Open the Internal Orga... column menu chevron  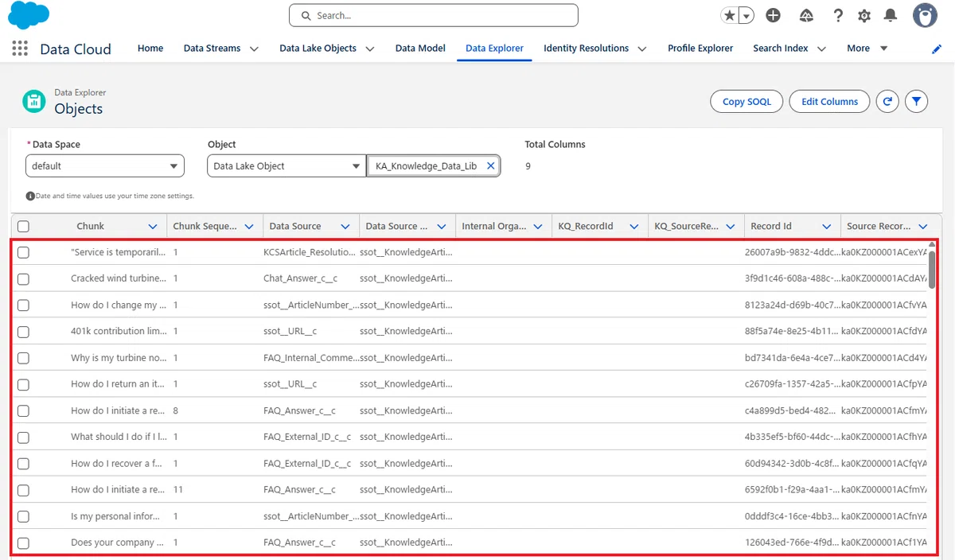(x=538, y=227)
